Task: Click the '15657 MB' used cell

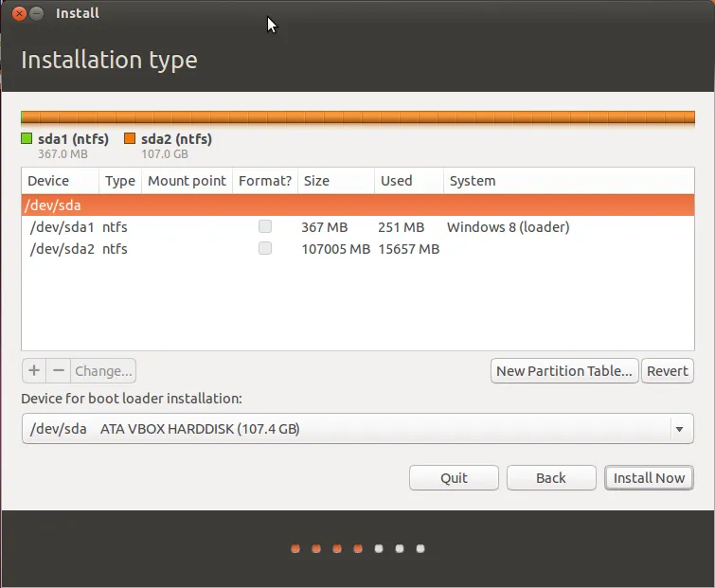Action: tap(408, 249)
